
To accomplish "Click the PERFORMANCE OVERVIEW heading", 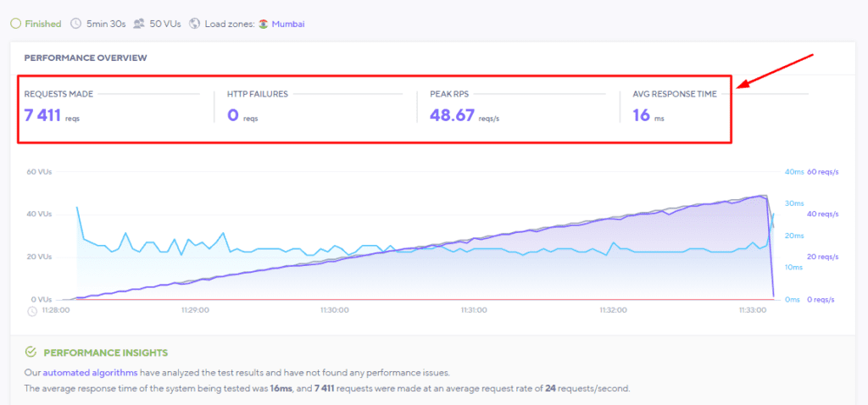I will (x=86, y=58).
